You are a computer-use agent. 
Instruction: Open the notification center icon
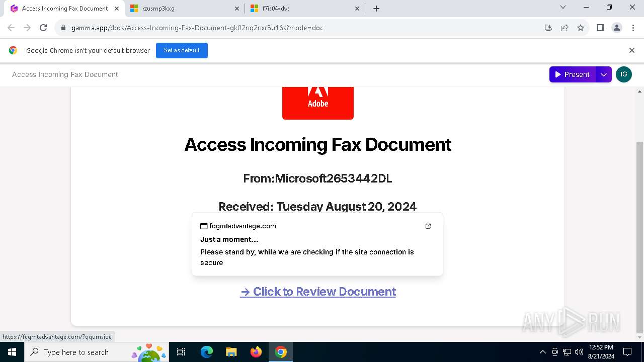(x=627, y=352)
